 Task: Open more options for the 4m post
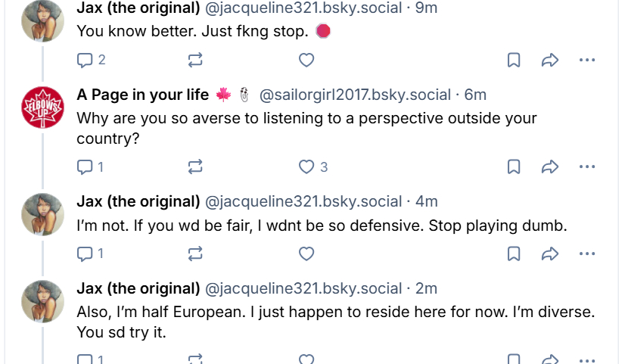tap(587, 254)
